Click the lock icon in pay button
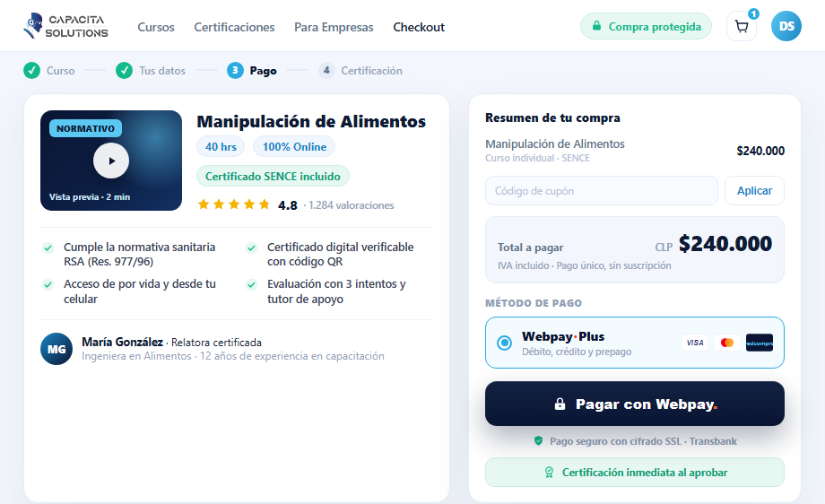825x504 pixels. (560, 404)
